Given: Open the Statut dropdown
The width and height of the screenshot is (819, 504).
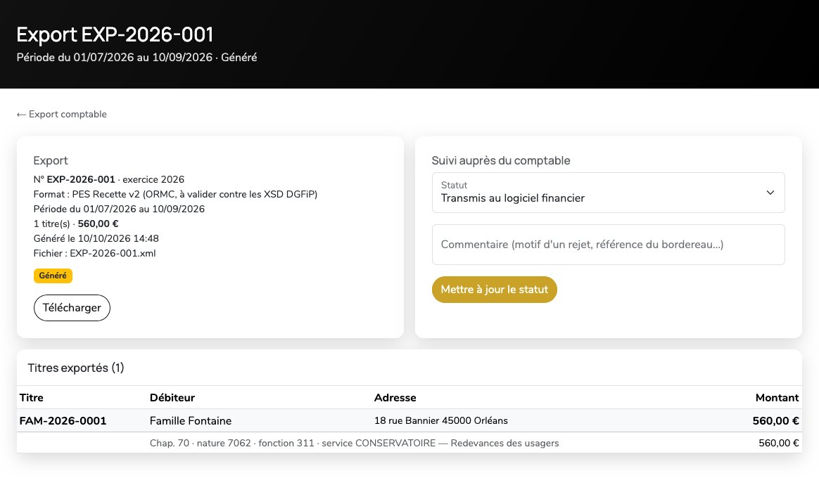Looking at the screenshot, I should coord(608,193).
